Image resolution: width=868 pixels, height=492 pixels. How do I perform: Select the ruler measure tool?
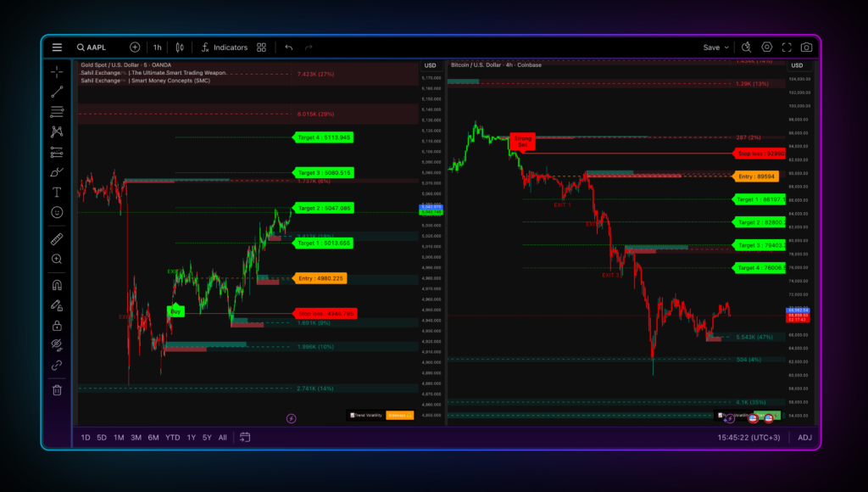pos(57,239)
